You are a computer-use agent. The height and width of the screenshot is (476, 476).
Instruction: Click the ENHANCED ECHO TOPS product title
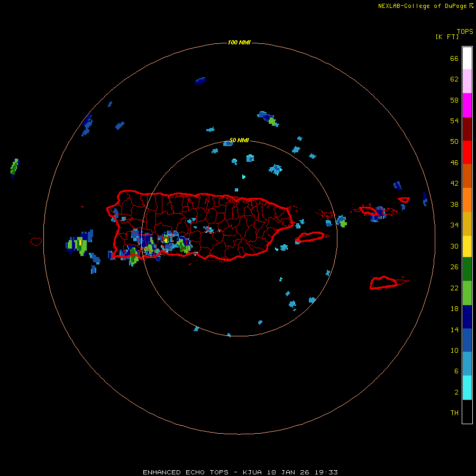point(186,472)
